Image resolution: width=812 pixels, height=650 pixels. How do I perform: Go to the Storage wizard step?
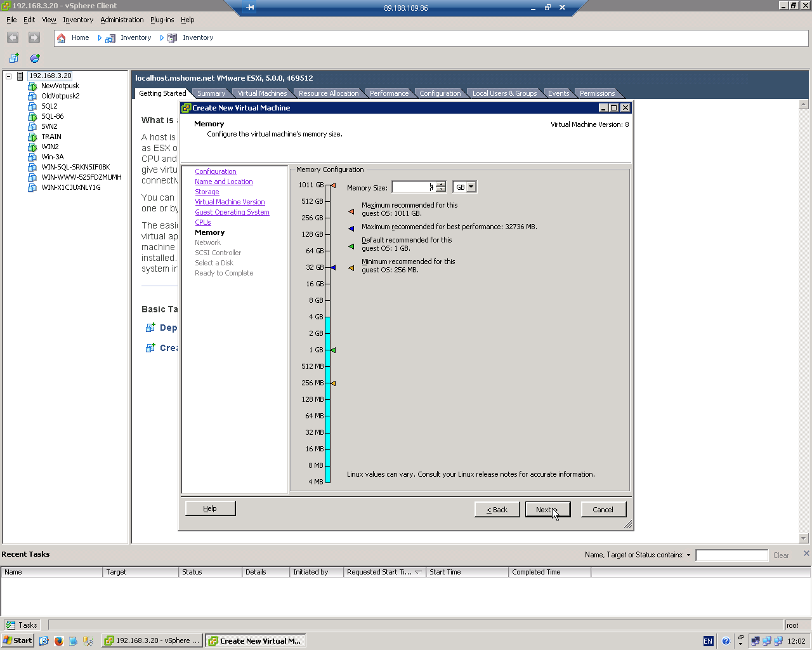[x=207, y=192]
